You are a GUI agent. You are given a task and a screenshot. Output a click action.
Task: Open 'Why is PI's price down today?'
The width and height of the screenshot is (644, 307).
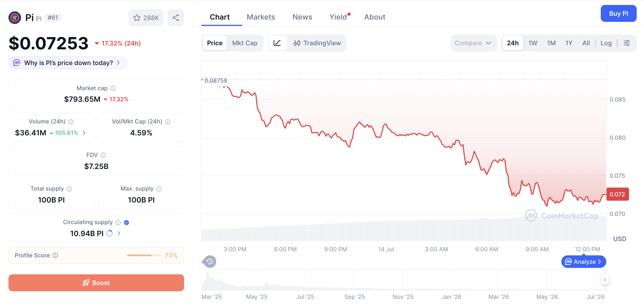pos(67,63)
